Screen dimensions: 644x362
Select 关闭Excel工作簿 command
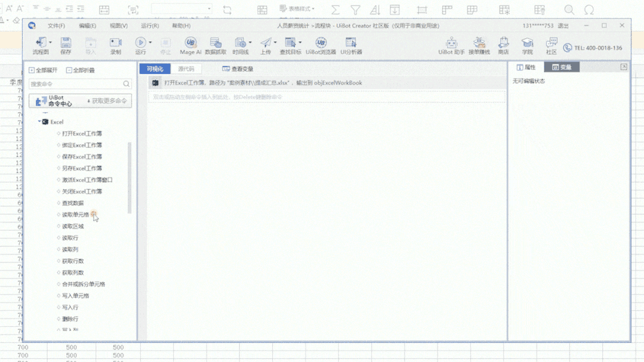click(x=82, y=191)
